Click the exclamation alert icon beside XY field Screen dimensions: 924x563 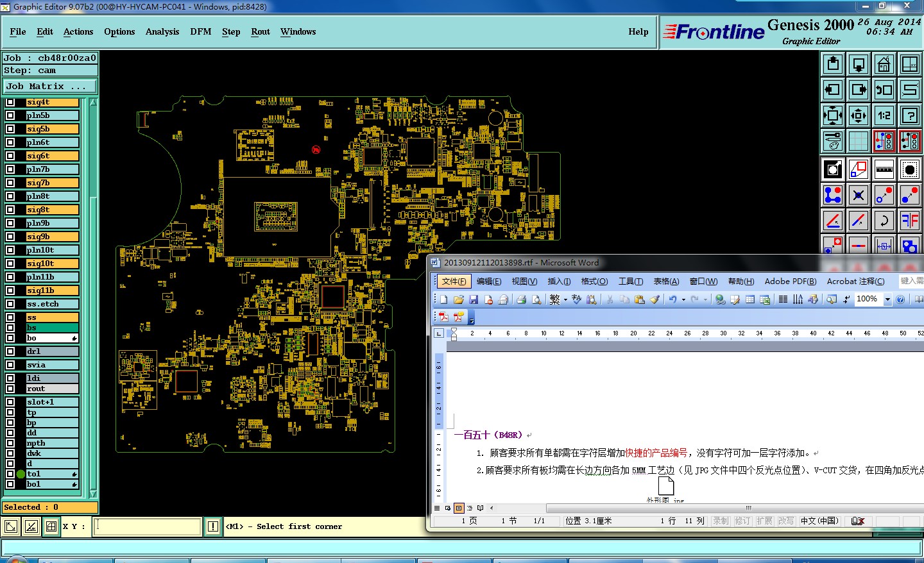point(213,527)
